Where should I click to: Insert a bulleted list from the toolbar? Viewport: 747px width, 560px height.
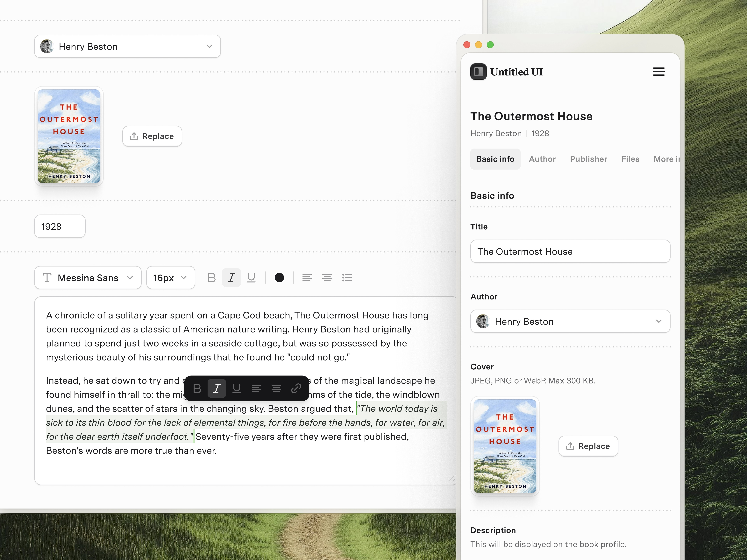[x=347, y=278]
